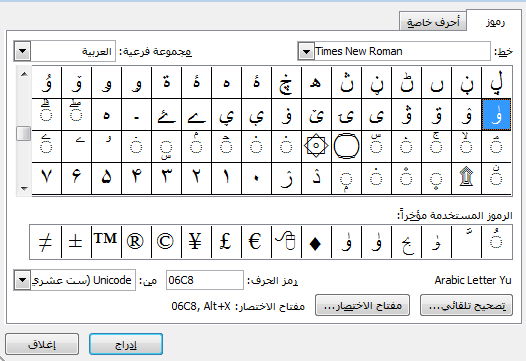Image resolution: width=526 pixels, height=361 pixels.
Task: Click the إغلاق (Close) button
Action: tap(42, 344)
